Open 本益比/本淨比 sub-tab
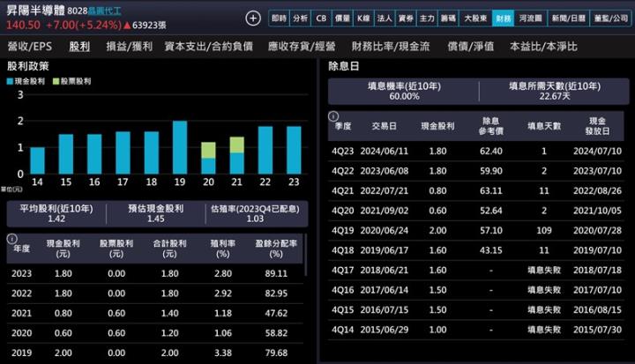The image size is (635, 364). [543, 47]
